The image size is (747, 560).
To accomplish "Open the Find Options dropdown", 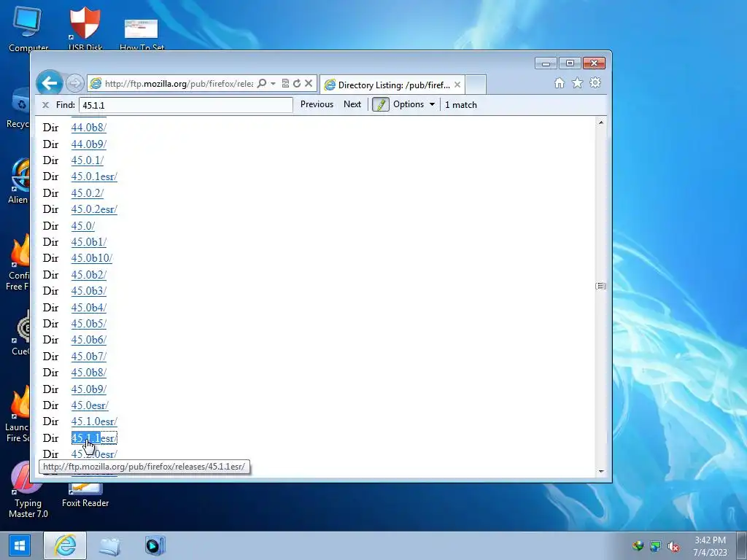I will tap(414, 104).
